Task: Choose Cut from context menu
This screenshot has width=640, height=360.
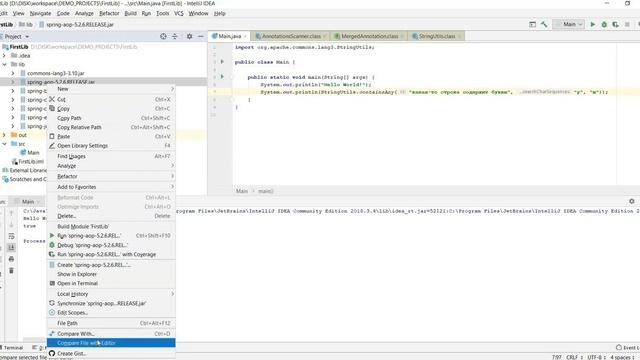Action: pos(111,100)
